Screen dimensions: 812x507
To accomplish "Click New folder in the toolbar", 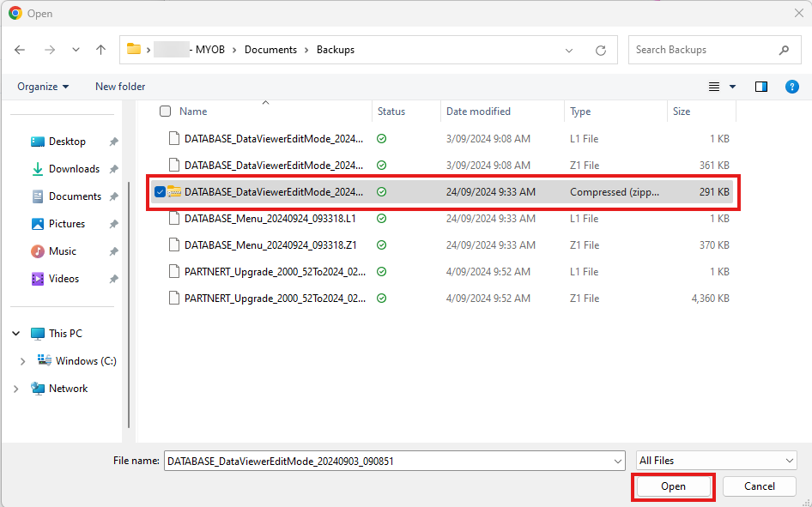I will pos(120,87).
